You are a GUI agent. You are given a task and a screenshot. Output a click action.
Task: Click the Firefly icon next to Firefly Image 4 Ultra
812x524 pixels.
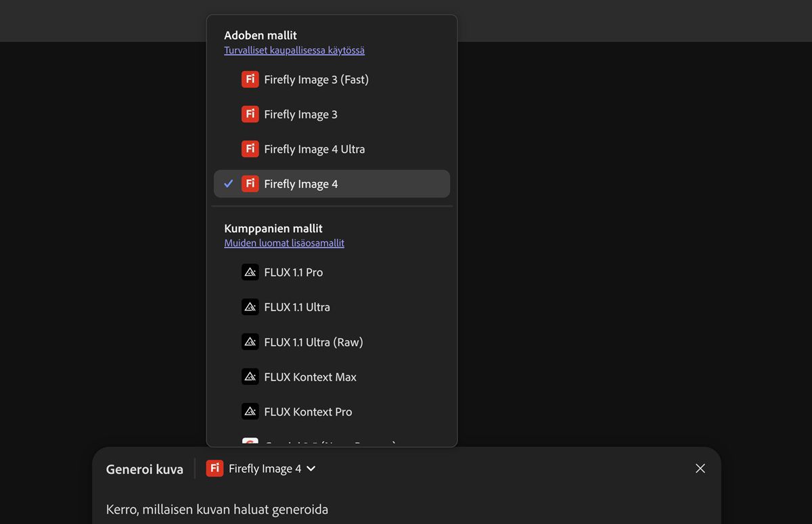pyautogui.click(x=250, y=149)
